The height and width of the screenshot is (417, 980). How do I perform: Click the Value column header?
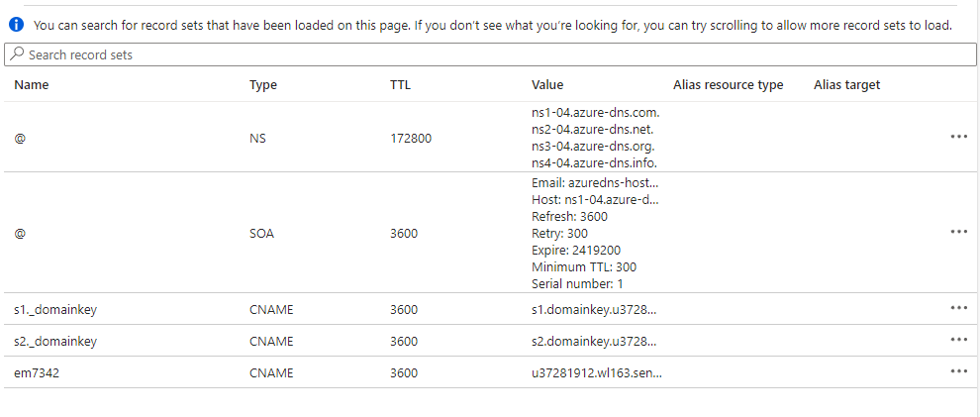tap(547, 85)
